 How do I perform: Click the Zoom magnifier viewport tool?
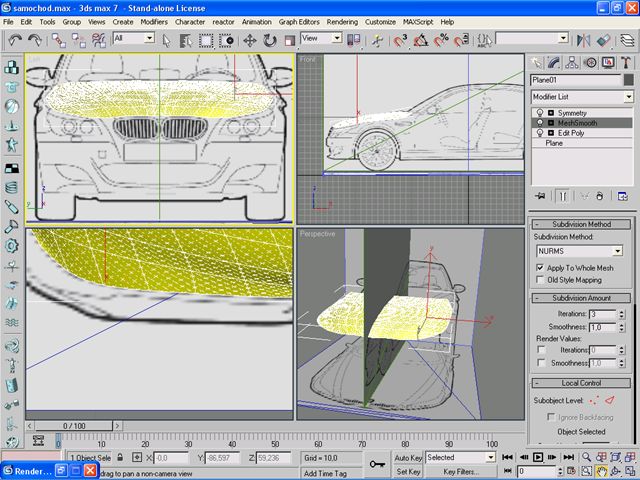tap(586, 457)
